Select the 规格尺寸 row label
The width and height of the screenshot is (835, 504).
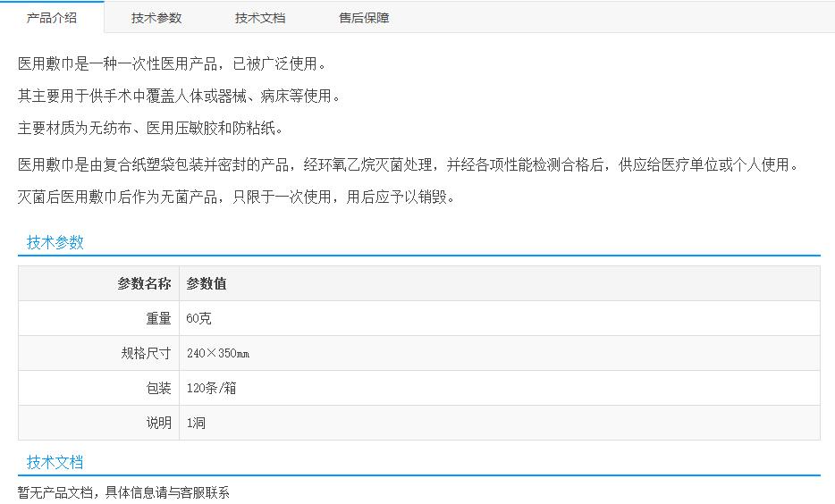(146, 353)
